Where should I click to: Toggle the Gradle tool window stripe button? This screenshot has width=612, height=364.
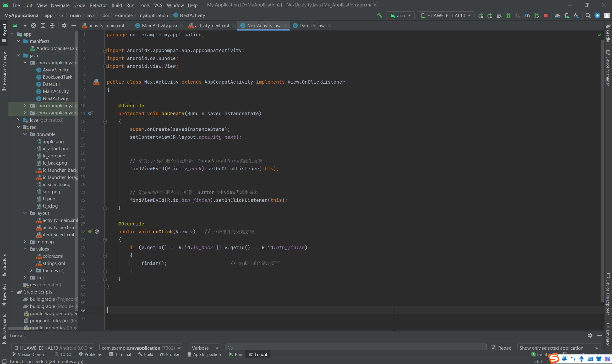point(608,33)
